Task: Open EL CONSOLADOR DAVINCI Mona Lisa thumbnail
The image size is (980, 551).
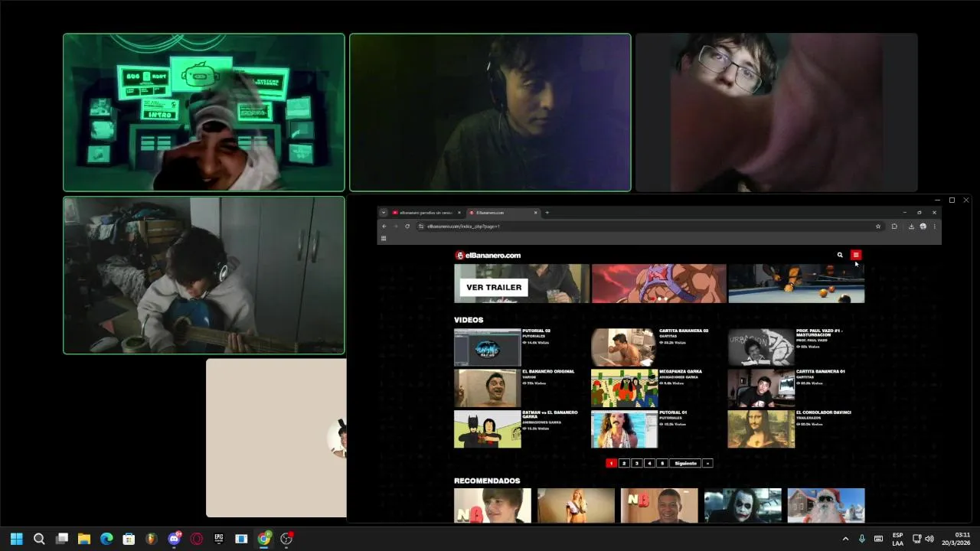Action: 761,429
